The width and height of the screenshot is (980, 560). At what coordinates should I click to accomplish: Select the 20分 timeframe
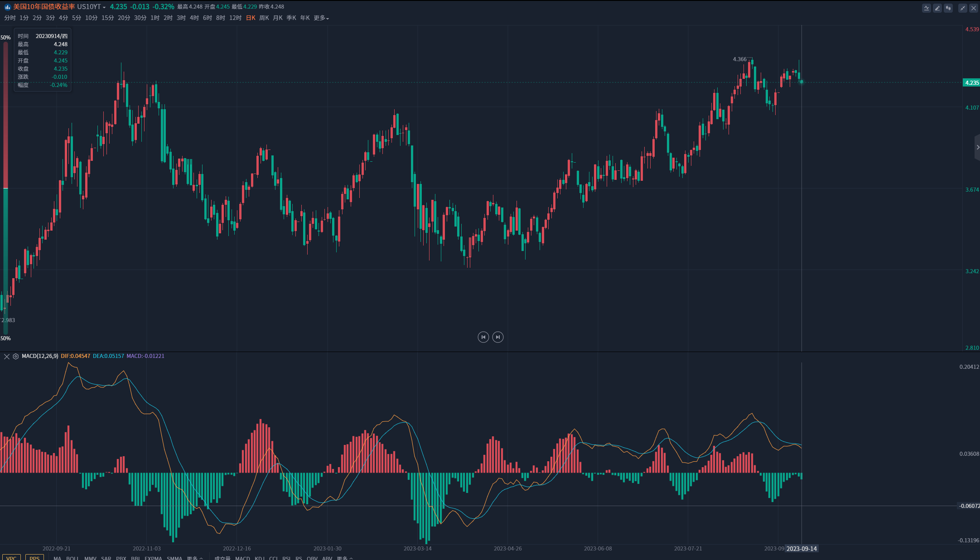pyautogui.click(x=124, y=18)
